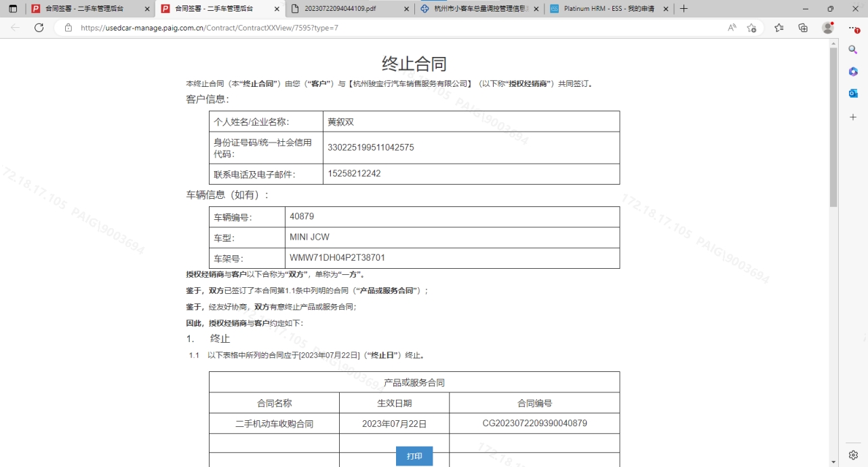Image resolution: width=868 pixels, height=467 pixels.
Task: Open a new tab with plus button
Action: tap(684, 9)
